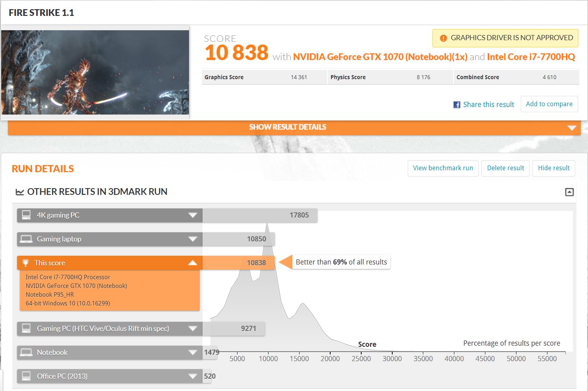Click the 17805 score bar for 4K gaming PC

[x=260, y=215]
